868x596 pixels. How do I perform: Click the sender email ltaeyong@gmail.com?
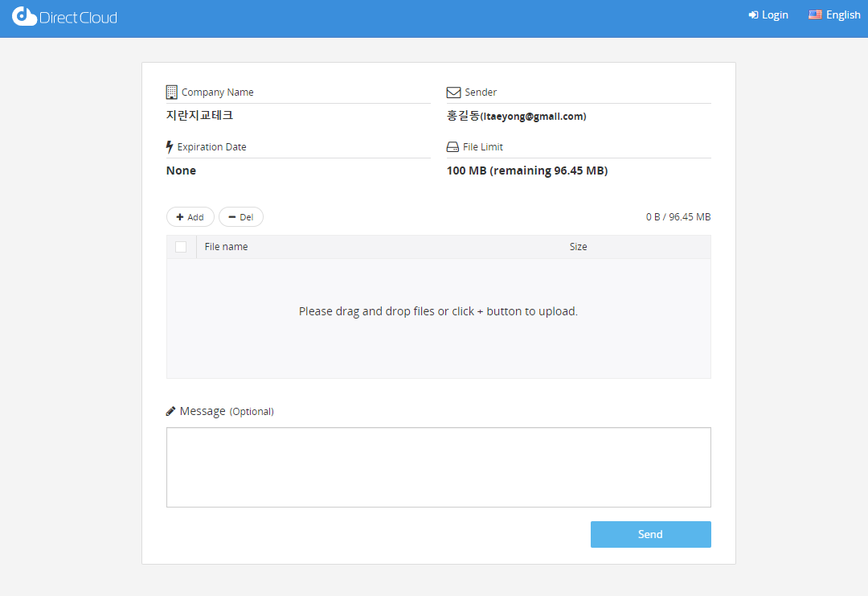534,117
